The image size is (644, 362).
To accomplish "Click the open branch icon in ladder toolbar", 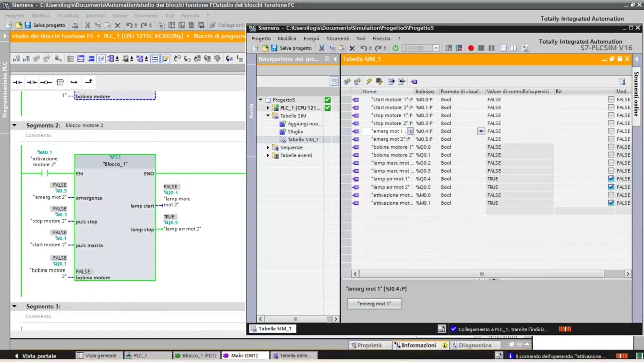I will [74, 82].
